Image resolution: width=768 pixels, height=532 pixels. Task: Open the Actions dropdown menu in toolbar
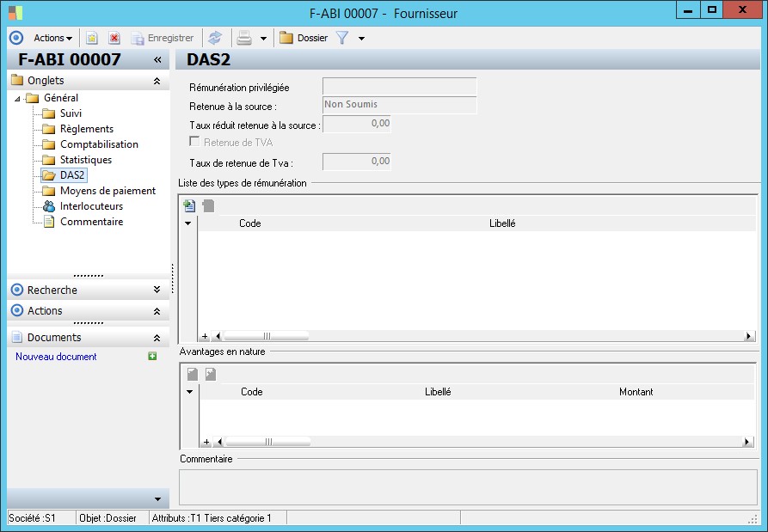tap(52, 38)
